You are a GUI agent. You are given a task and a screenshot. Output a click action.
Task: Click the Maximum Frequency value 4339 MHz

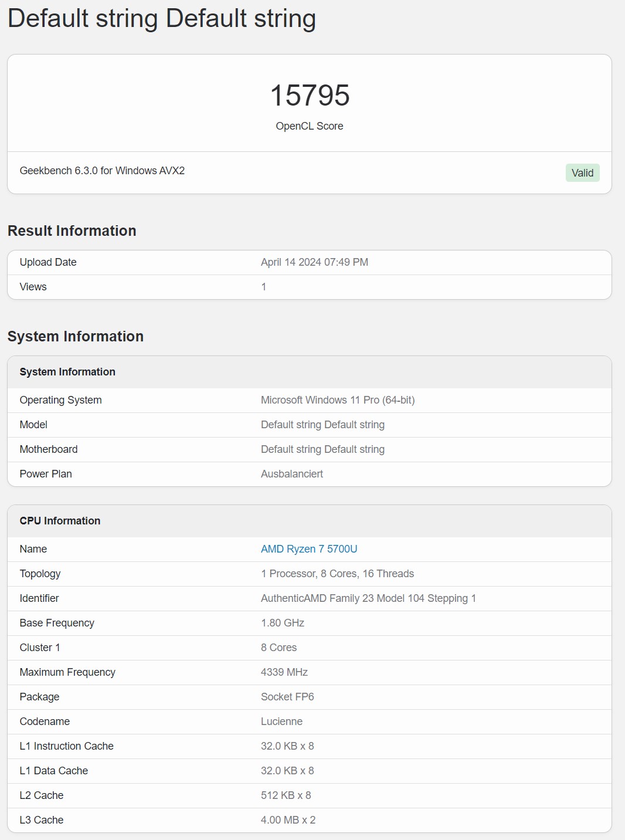click(284, 672)
